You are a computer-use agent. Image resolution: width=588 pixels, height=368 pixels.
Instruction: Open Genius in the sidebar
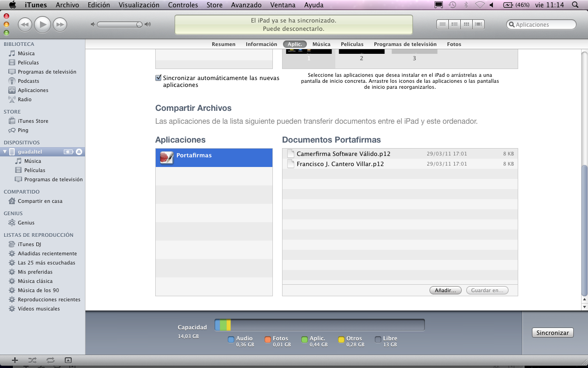click(26, 223)
